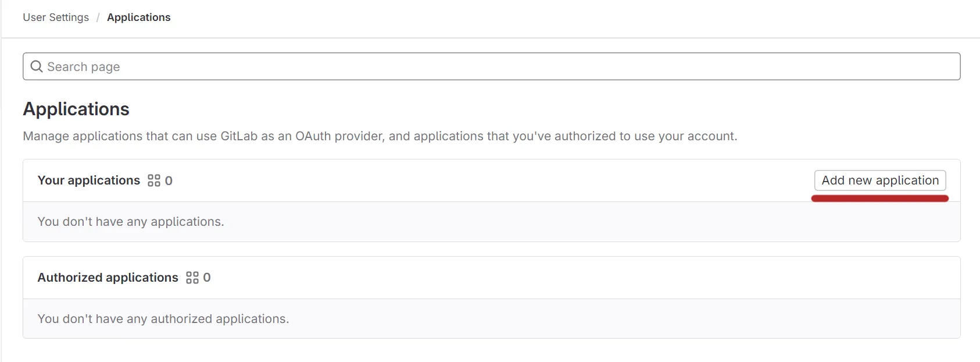Select the zero badge next to Authorized applications
980x362 pixels.
pos(208,278)
